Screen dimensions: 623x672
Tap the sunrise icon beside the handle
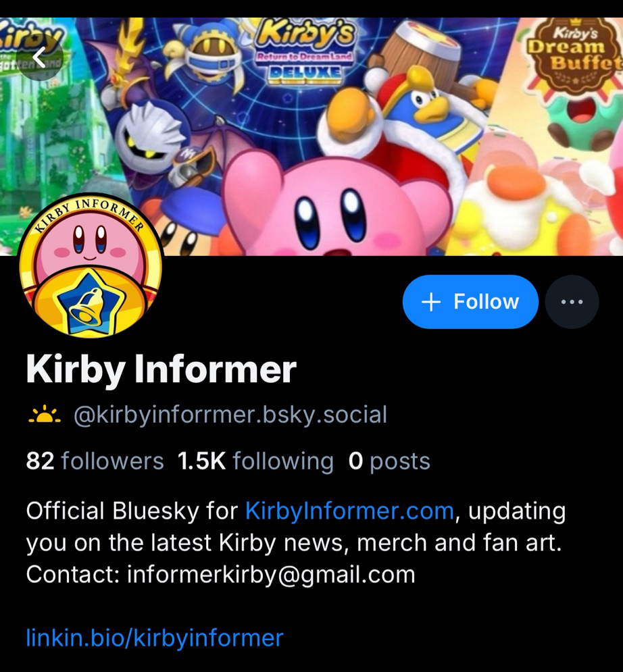click(x=45, y=415)
